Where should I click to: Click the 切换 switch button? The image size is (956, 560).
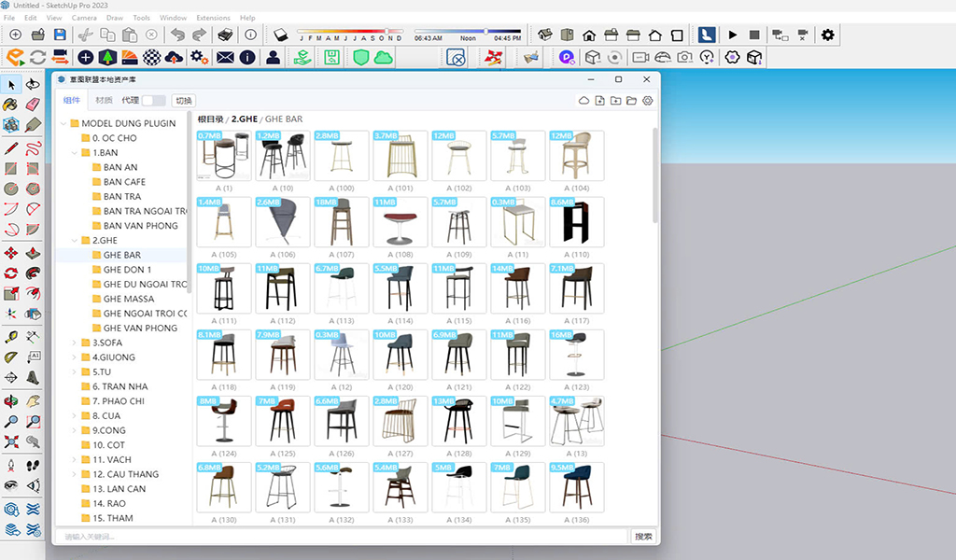(184, 101)
